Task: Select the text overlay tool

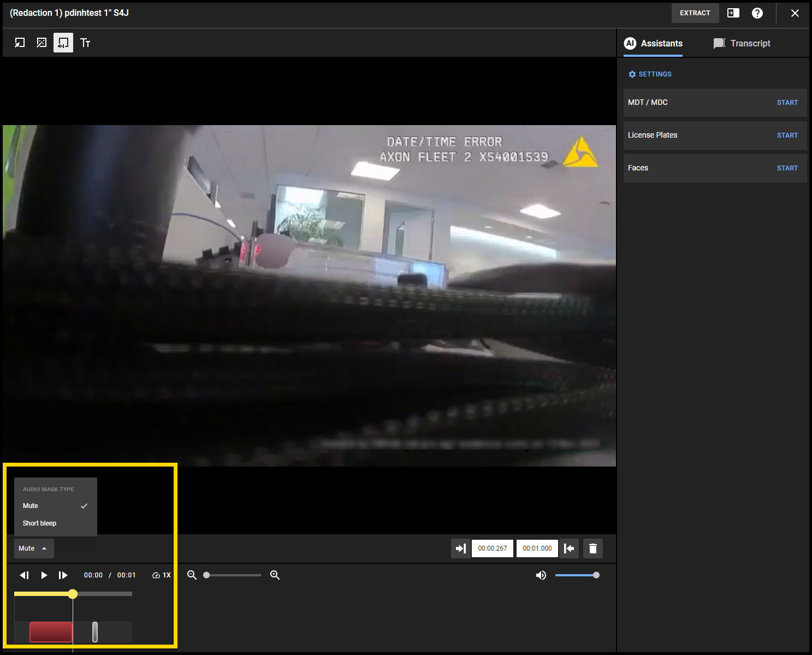Action: click(85, 43)
